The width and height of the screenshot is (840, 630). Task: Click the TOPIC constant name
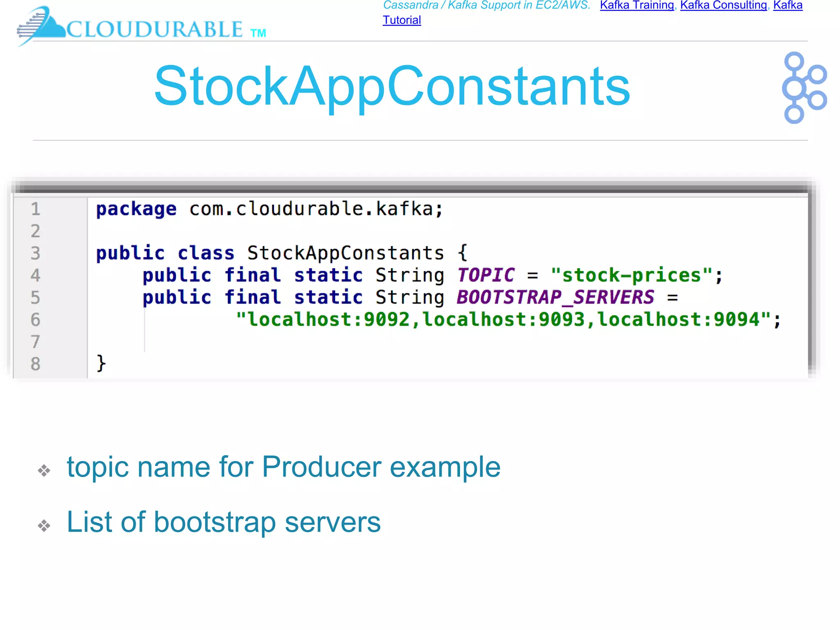[x=486, y=275]
